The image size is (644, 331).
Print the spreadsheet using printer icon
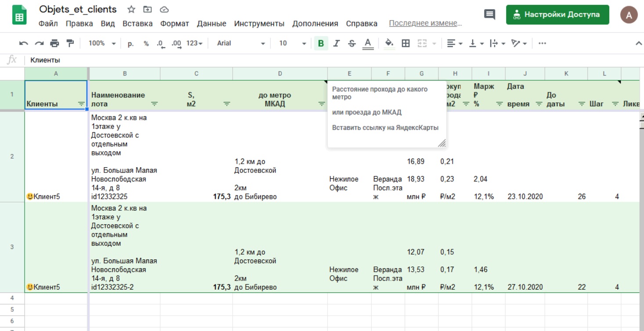[54, 43]
